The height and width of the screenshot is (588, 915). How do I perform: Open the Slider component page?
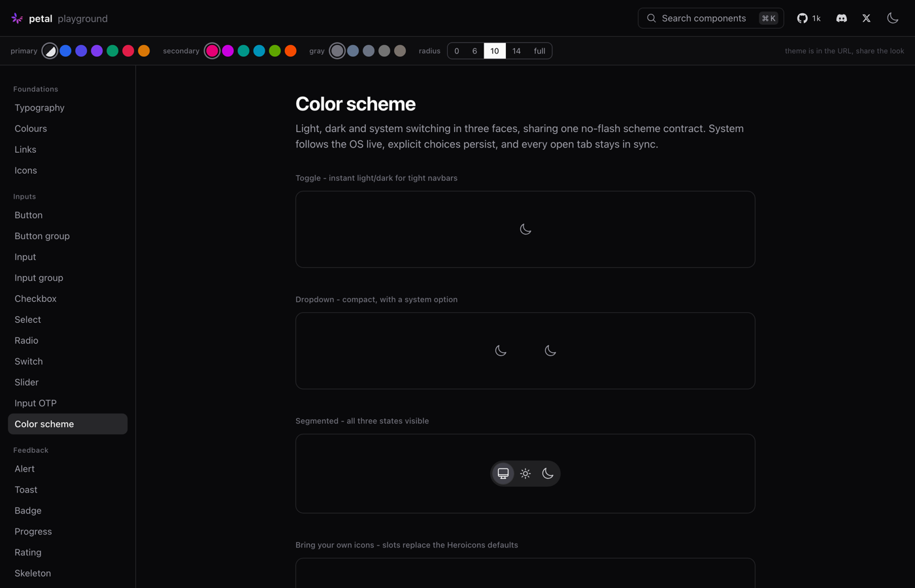pyautogui.click(x=68, y=382)
